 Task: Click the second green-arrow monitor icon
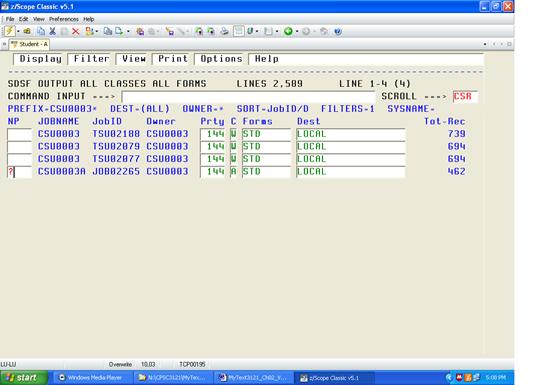[x=211, y=32]
